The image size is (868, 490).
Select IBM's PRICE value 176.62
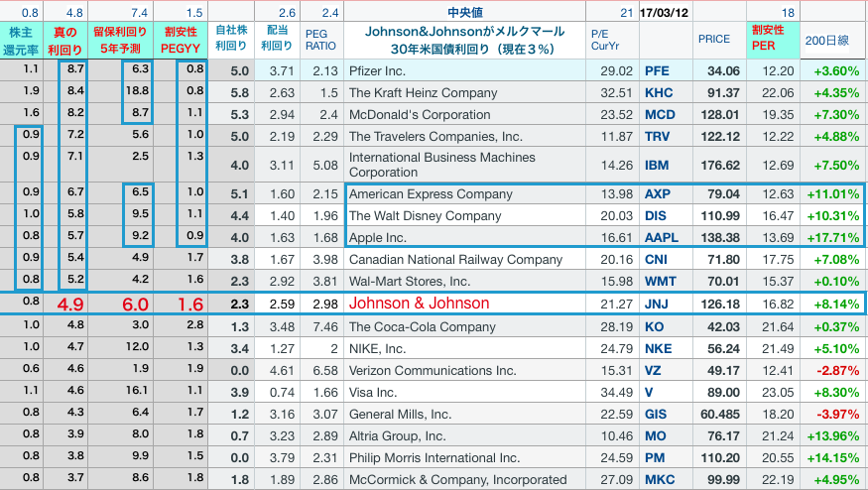coord(720,165)
